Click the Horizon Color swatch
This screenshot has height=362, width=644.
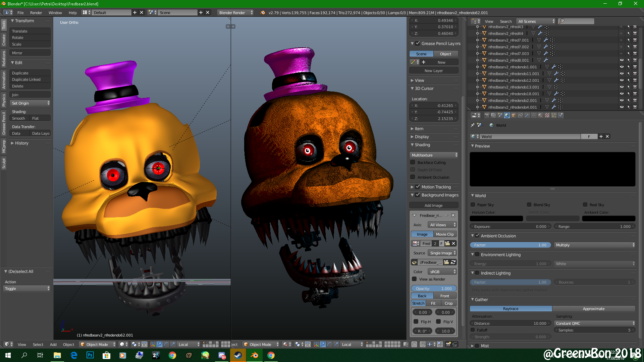tap(496, 219)
